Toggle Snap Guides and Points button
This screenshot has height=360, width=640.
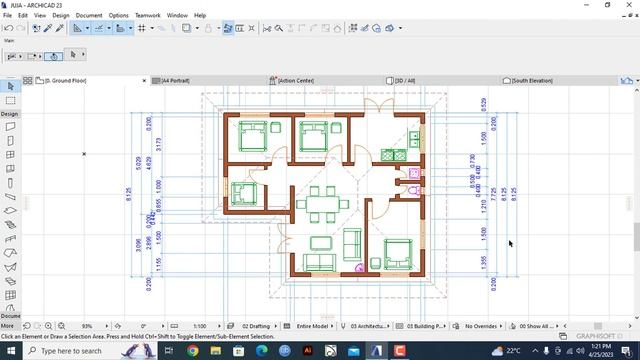99,28
